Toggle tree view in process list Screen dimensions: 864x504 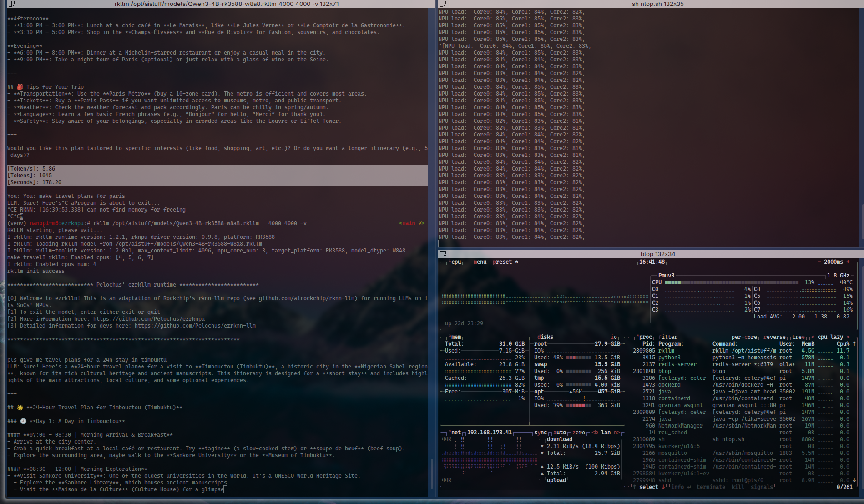coord(798,337)
